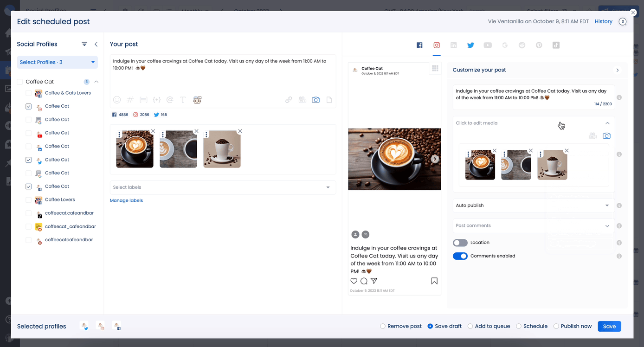Image resolution: width=644 pixels, height=347 pixels.
Task: Click the Save button
Action: pyautogui.click(x=609, y=326)
